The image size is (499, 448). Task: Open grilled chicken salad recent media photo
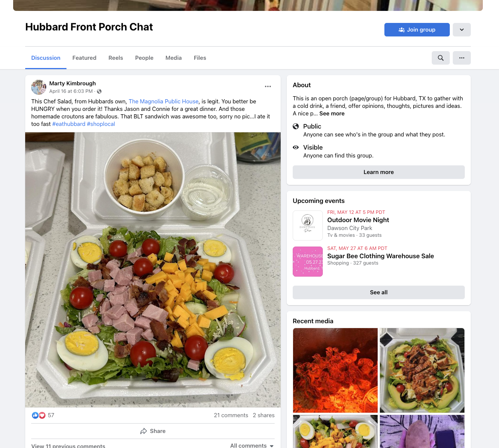[422, 370]
